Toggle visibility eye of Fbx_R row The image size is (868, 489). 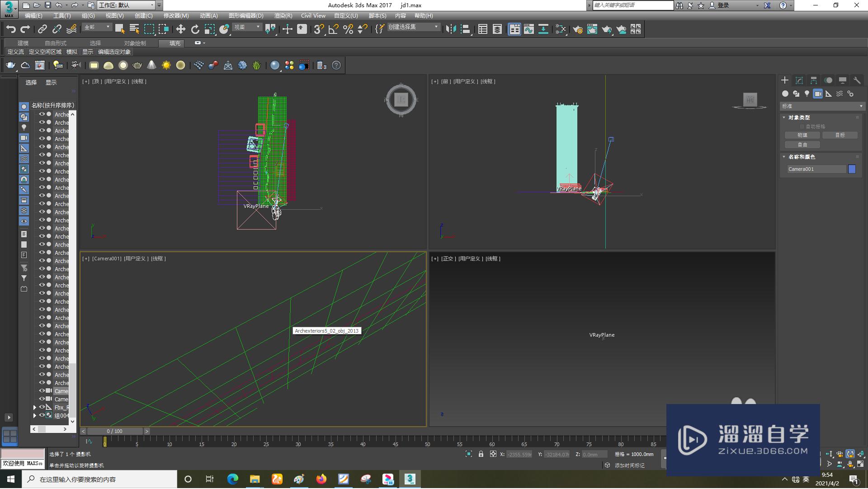pos(42,407)
